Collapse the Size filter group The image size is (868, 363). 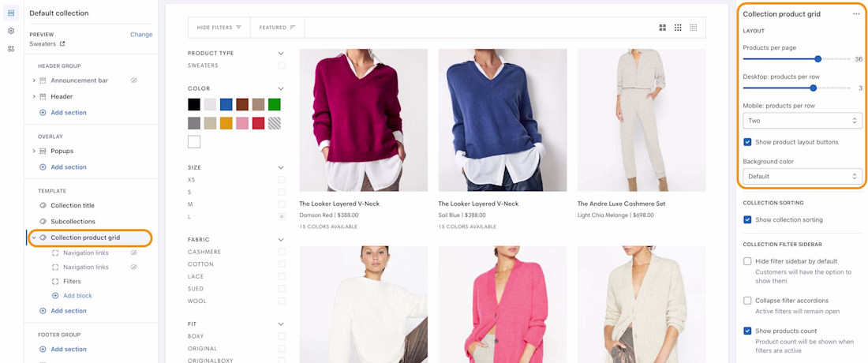[x=281, y=167]
